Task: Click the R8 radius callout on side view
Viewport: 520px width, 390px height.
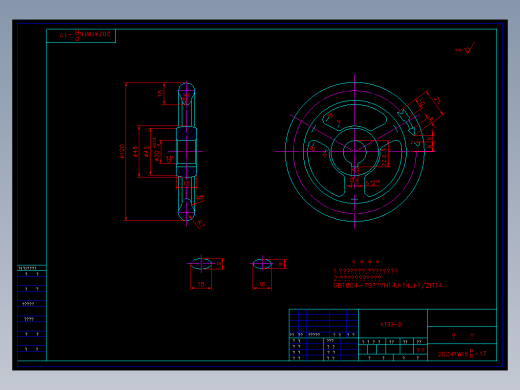Action: tap(200, 199)
